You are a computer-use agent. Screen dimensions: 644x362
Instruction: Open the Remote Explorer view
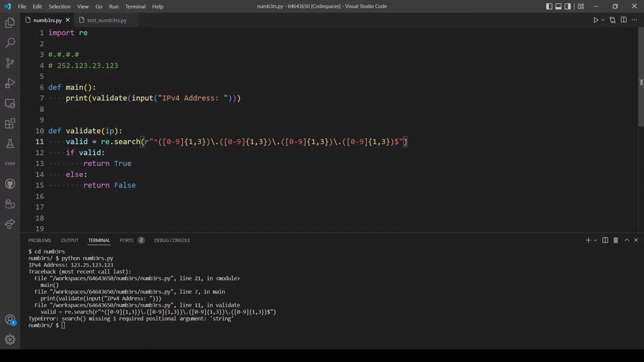click(10, 103)
